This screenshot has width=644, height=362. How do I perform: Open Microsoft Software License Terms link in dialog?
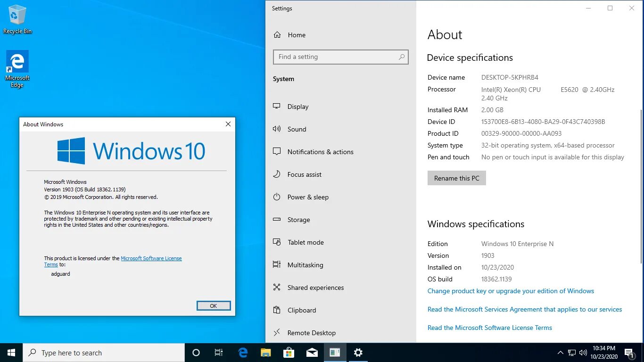151,258
